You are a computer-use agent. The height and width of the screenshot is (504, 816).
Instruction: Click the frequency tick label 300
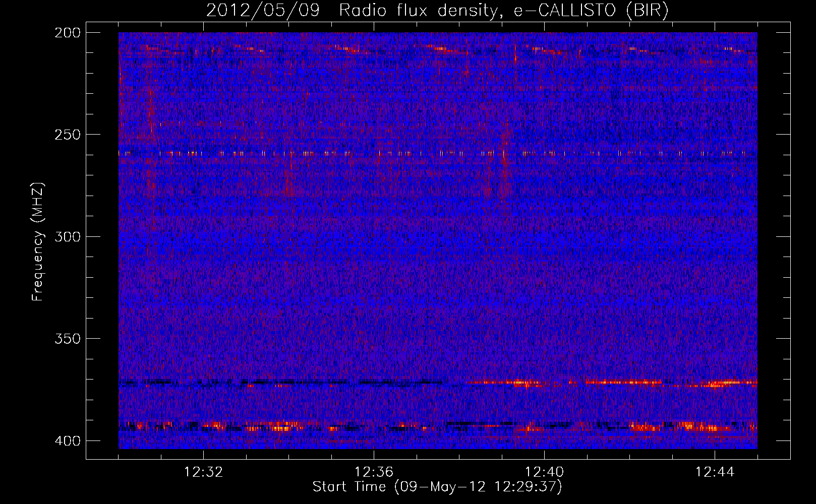(x=68, y=237)
